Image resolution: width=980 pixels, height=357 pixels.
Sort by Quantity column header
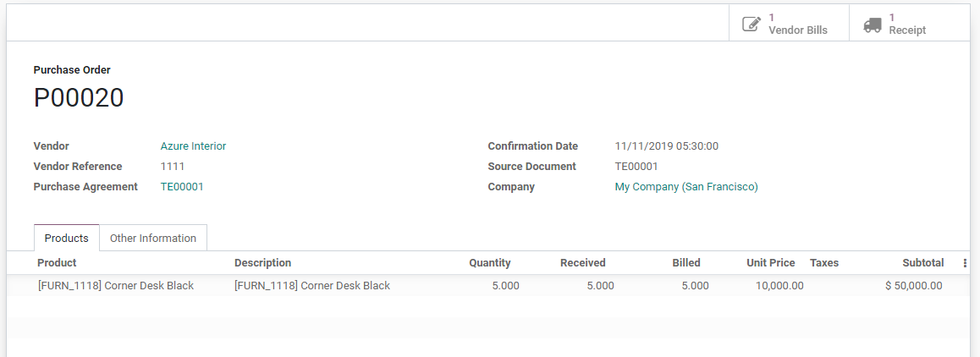490,263
